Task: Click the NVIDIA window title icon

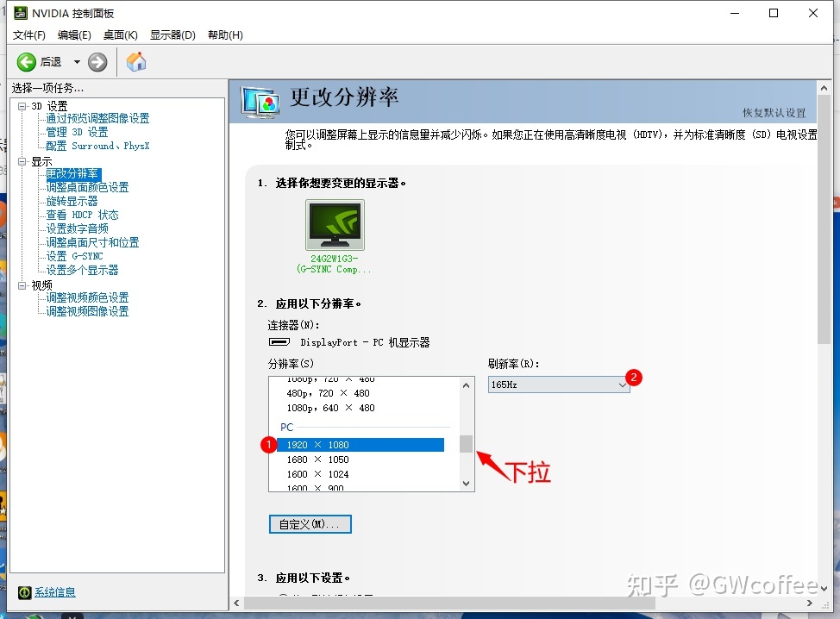Action: 21,13
